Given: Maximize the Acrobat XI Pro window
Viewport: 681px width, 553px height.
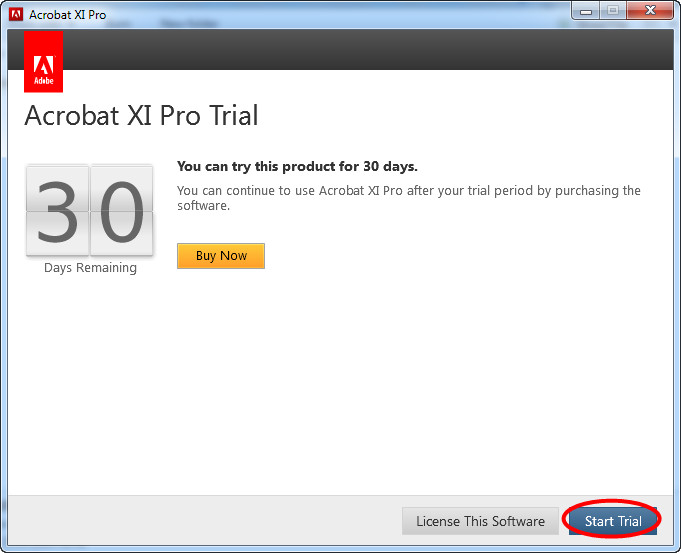Looking at the screenshot, I should tap(613, 11).
